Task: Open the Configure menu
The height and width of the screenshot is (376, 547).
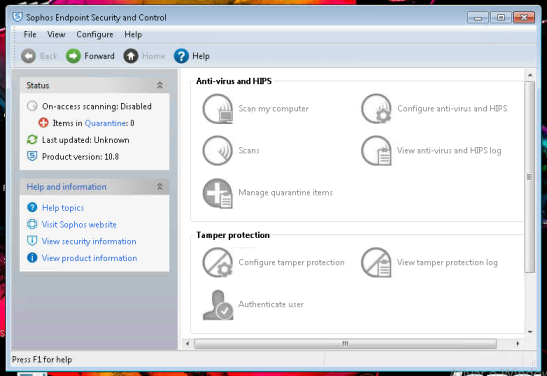Action: [x=95, y=35]
